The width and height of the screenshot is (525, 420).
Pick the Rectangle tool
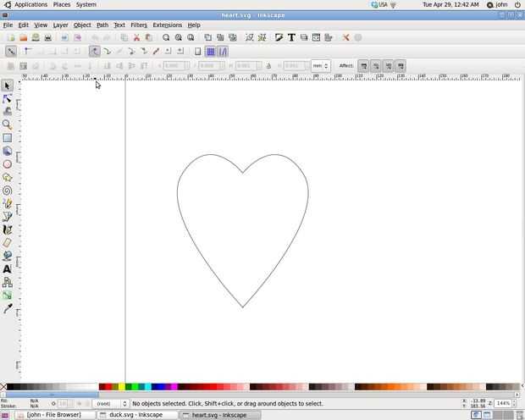click(8, 138)
